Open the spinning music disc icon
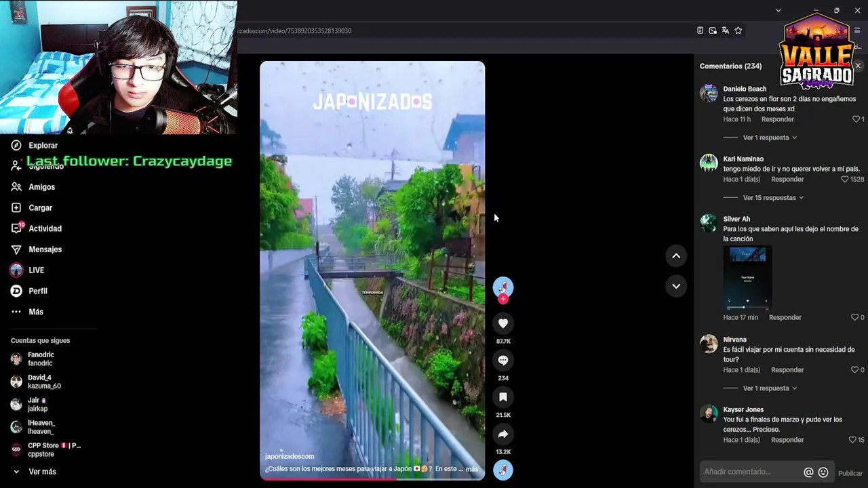The image size is (868, 488). tap(503, 470)
